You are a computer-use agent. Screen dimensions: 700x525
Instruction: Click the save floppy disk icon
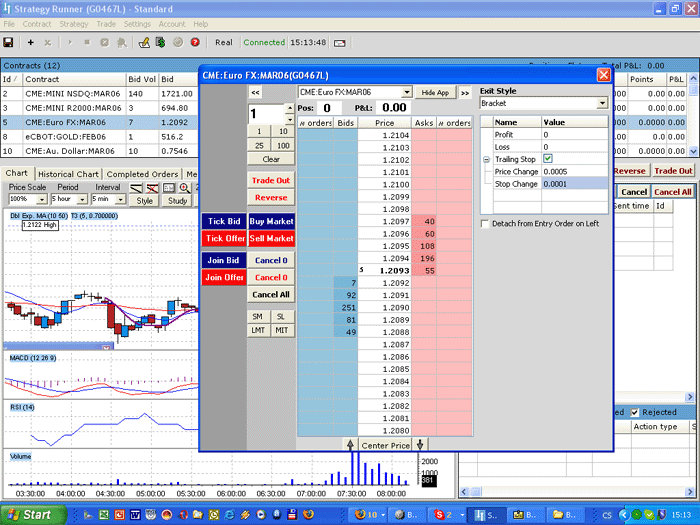[x=8, y=43]
